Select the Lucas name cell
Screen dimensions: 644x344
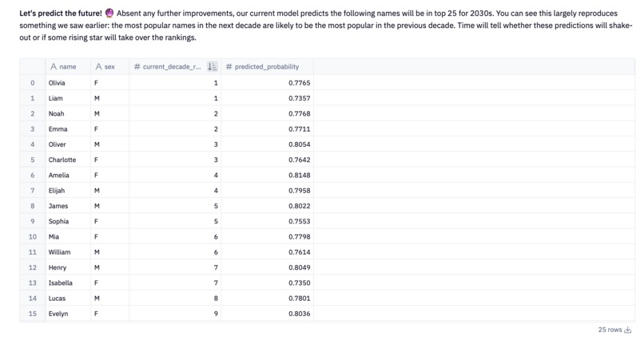68,299
